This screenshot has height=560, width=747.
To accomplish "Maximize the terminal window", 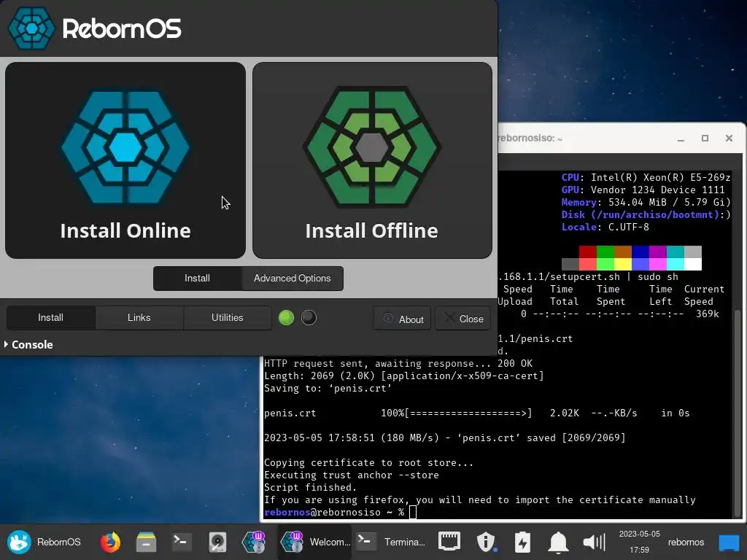I will (705, 138).
